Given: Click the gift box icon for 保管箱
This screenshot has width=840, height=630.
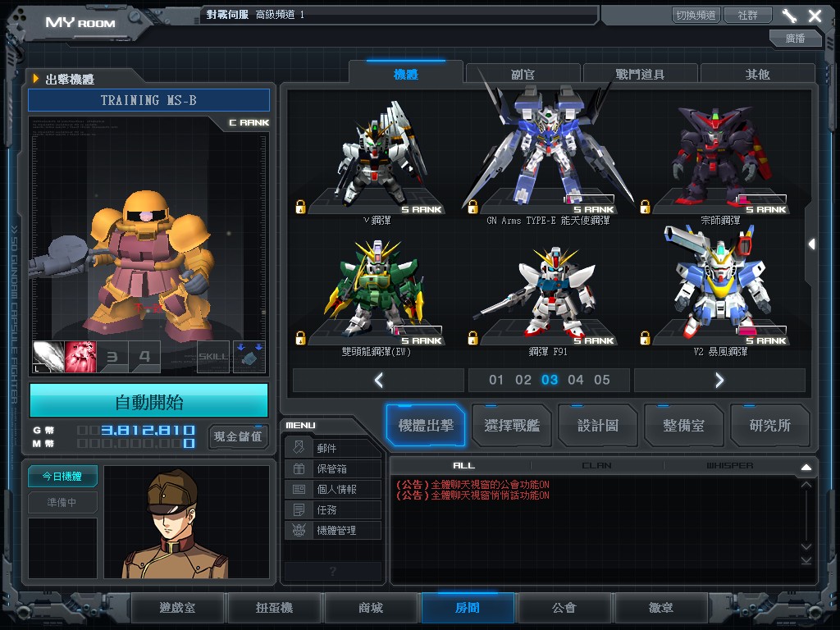Looking at the screenshot, I should click(299, 468).
